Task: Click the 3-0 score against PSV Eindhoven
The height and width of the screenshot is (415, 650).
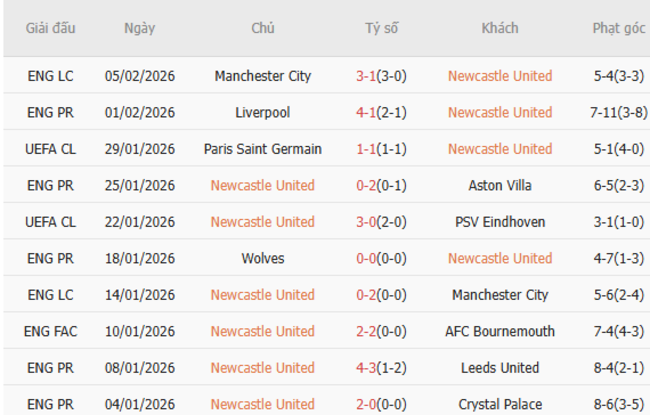Action: tap(367, 222)
